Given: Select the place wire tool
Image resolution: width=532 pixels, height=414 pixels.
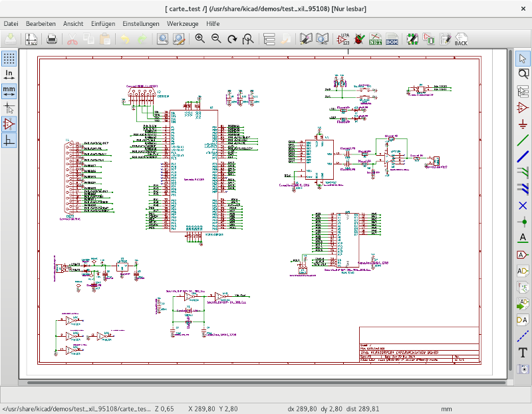Looking at the screenshot, I should 523,140.
